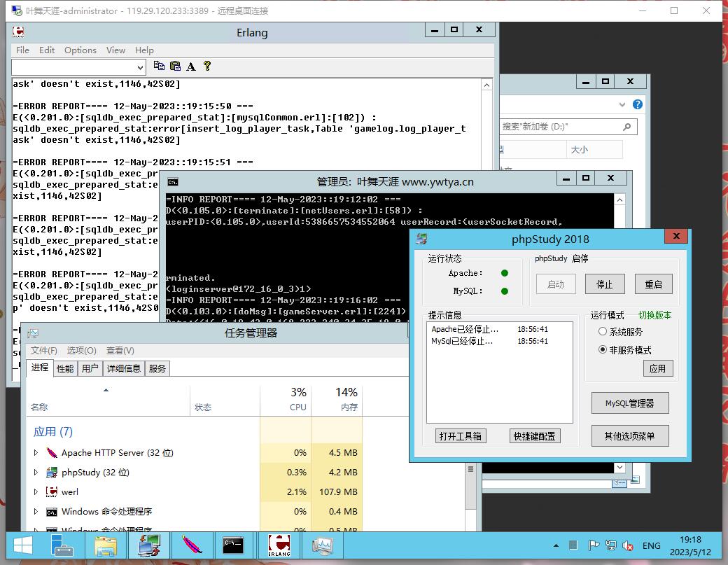Expand the phpStudy (32 位) process row
Viewport: 728px width, 565px height.
tap(36, 472)
